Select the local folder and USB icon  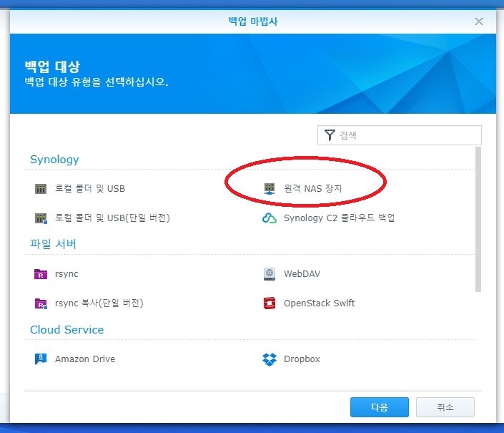pyautogui.click(x=41, y=188)
